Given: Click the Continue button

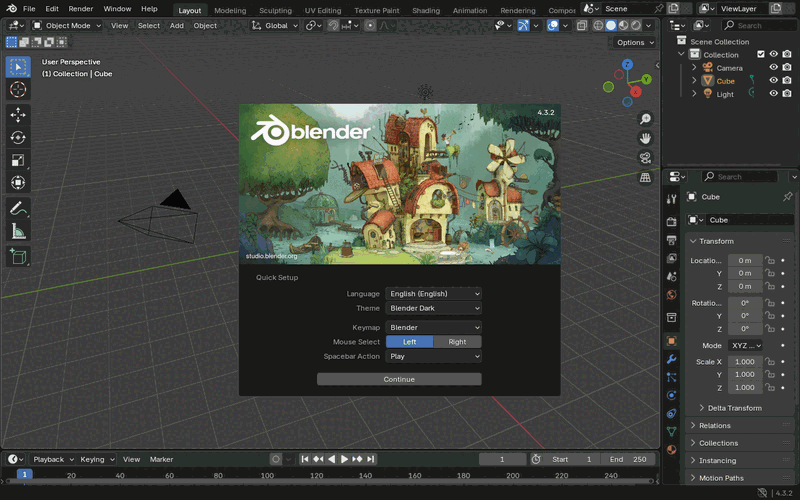Looking at the screenshot, I should [x=399, y=379].
